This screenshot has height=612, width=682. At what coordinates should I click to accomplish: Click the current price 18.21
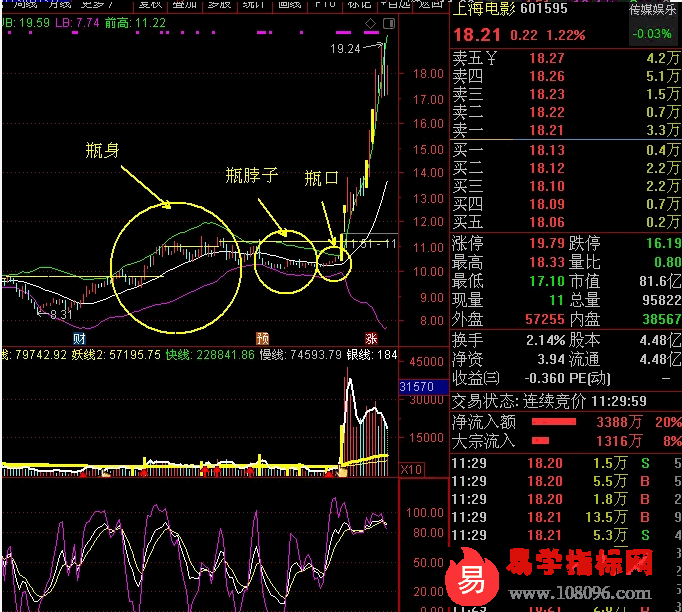point(477,35)
